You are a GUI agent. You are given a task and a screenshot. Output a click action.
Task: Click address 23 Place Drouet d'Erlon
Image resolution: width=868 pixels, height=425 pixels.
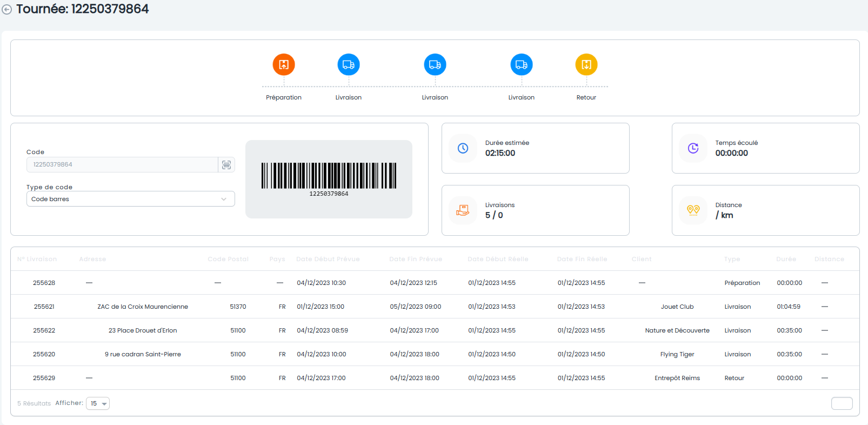pyautogui.click(x=143, y=330)
